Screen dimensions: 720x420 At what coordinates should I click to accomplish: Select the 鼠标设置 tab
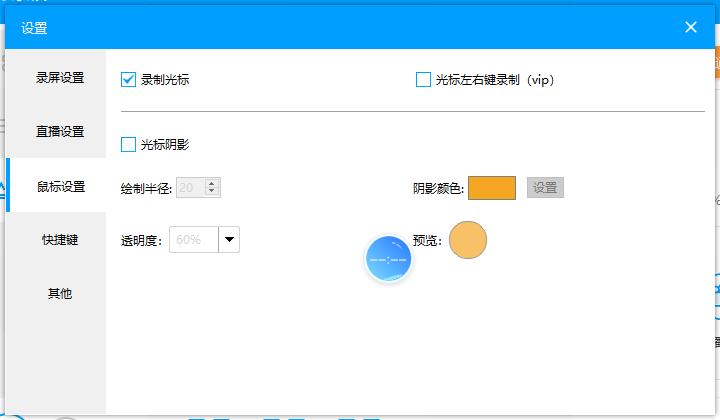pos(60,186)
